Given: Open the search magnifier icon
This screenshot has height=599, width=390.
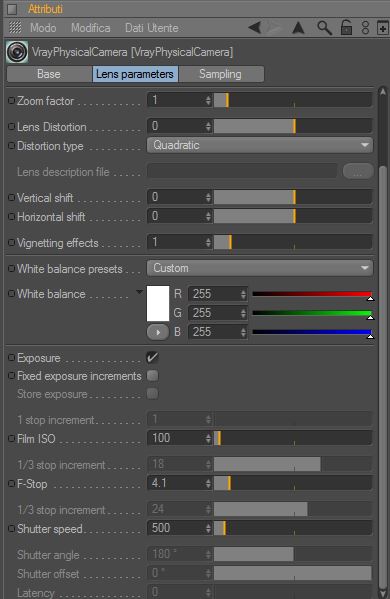Looking at the screenshot, I should tap(324, 28).
